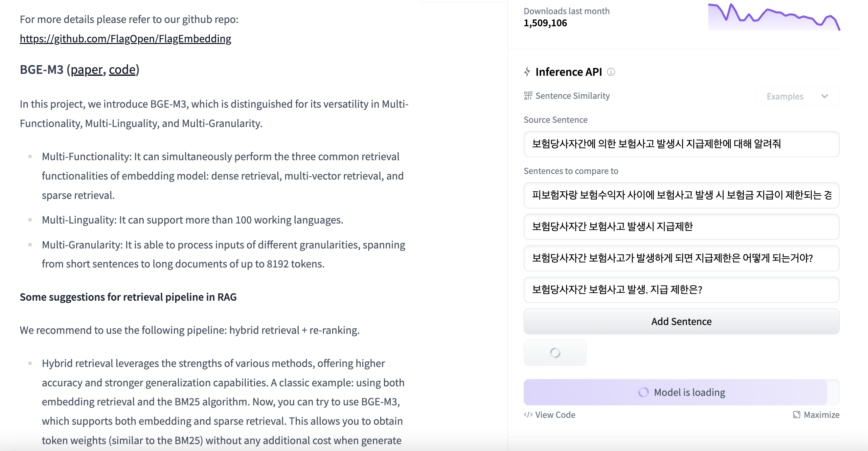The image size is (868, 451).
Task: Open the BGE-M3 code link
Action: click(x=122, y=70)
